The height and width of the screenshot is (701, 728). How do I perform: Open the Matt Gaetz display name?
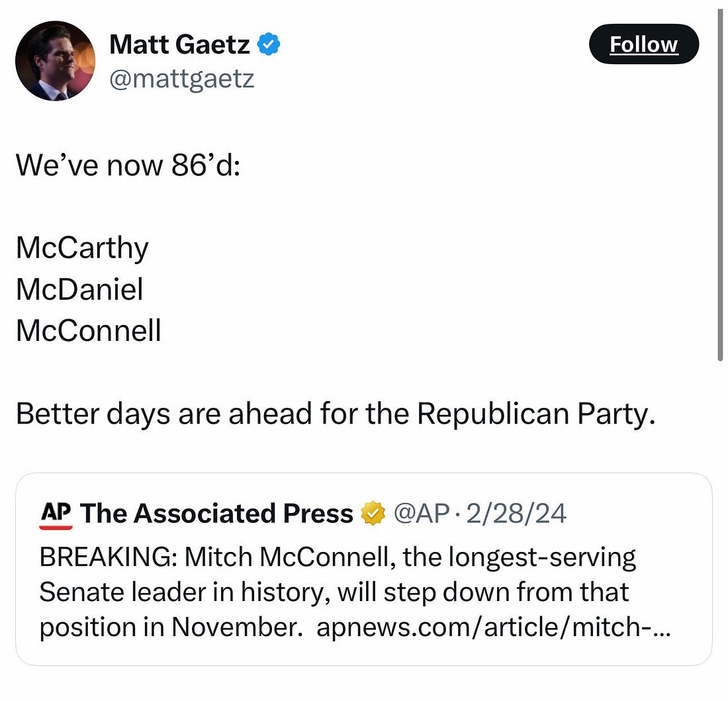pyautogui.click(x=179, y=45)
